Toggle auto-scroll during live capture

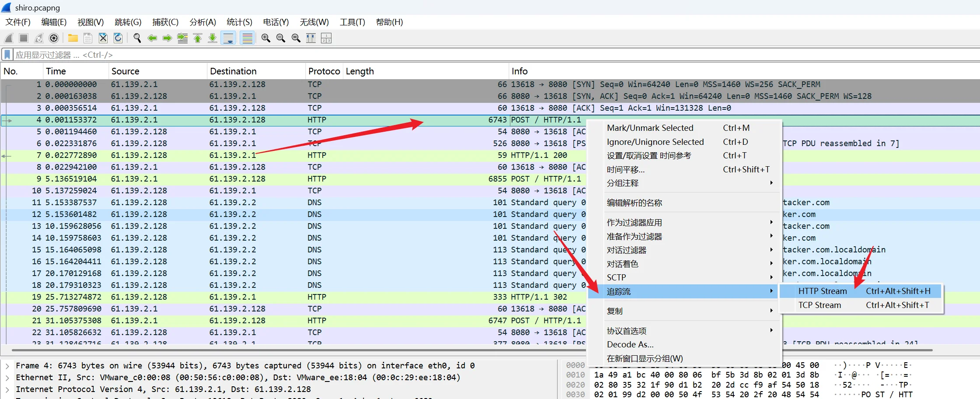(x=228, y=38)
